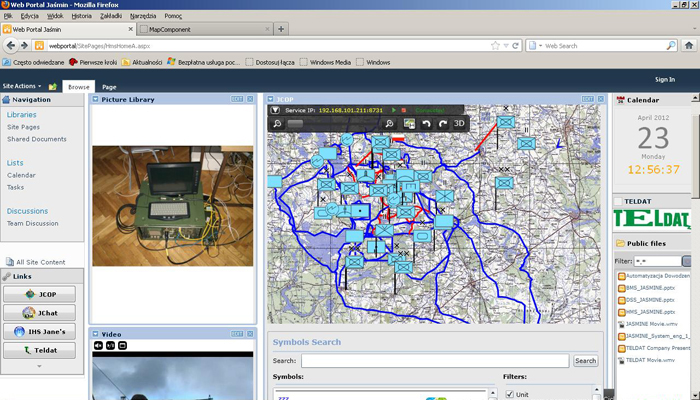Click the Public files filter field

(658, 261)
